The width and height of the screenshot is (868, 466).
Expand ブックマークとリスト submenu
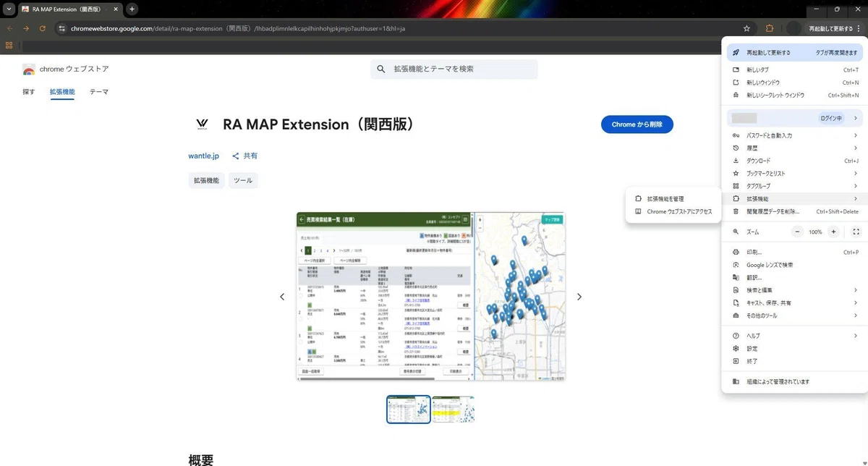click(795, 174)
